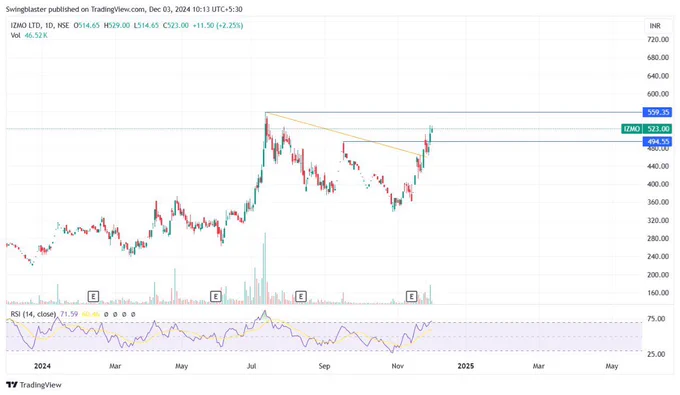Click the 160.00 price axis label
The height and width of the screenshot is (395, 680).
(x=658, y=293)
